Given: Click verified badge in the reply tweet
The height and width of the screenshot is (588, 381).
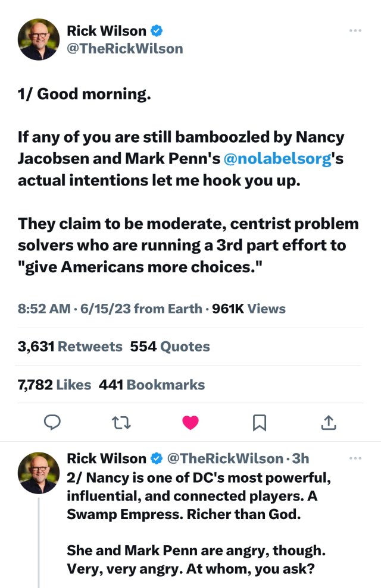Looking at the screenshot, I should pos(157,458).
